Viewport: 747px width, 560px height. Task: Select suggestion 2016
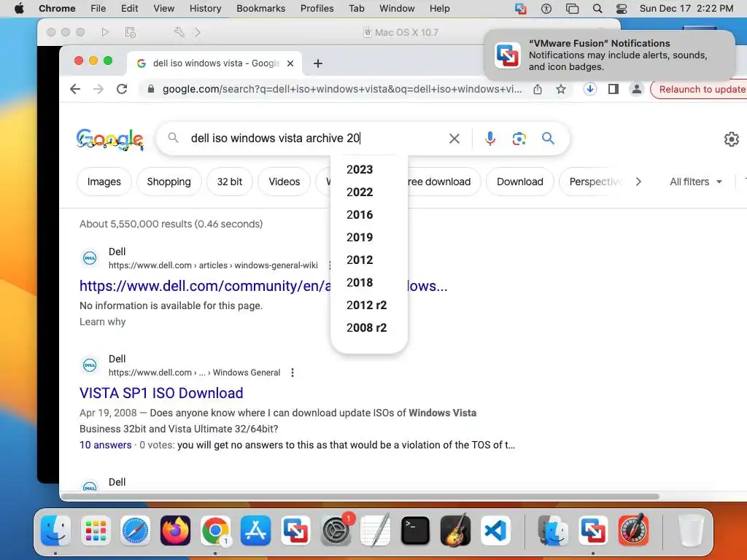(x=360, y=215)
